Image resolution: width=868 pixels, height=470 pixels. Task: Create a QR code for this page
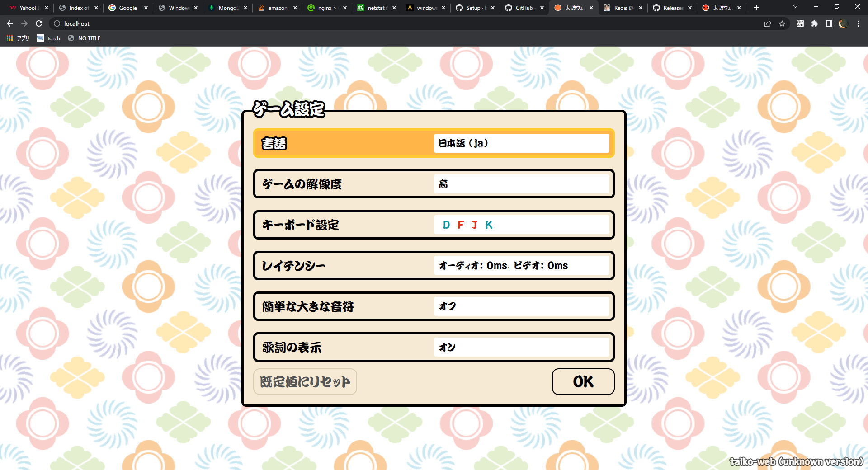[x=800, y=23]
